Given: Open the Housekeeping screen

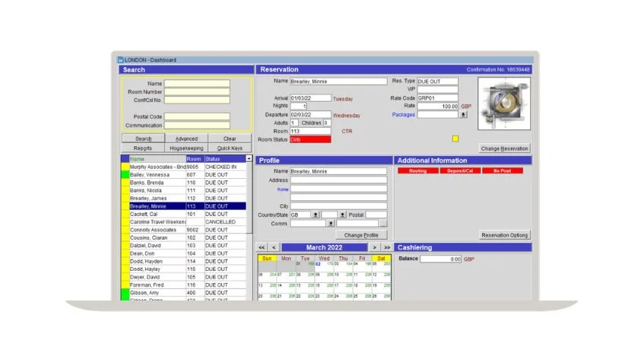Looking at the screenshot, I should [x=186, y=148].
